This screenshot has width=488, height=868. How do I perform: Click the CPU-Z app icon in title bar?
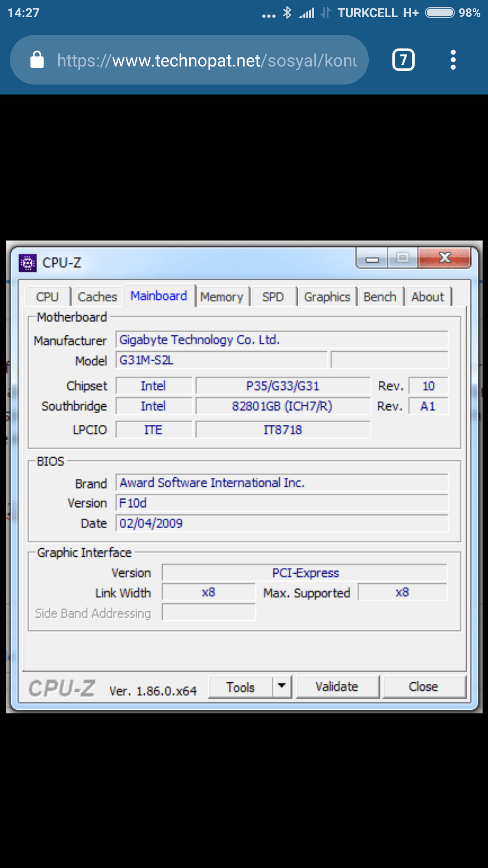[x=28, y=263]
